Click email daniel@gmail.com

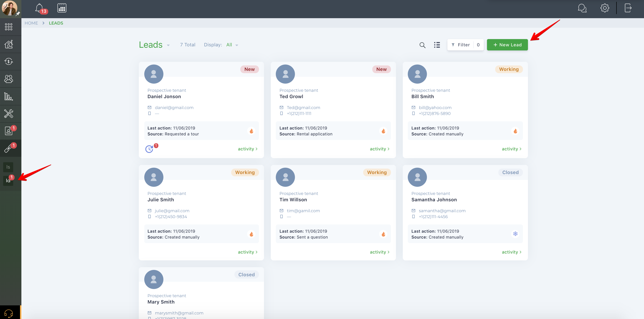(x=174, y=107)
